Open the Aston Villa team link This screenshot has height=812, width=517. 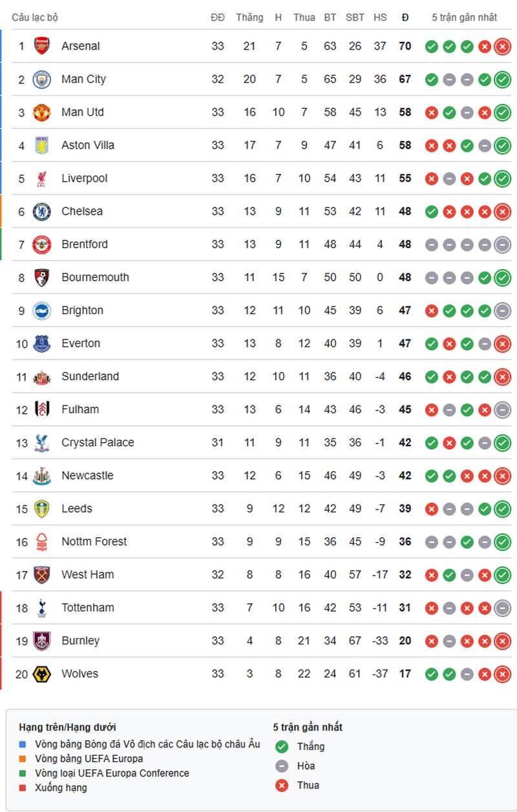pos(88,145)
